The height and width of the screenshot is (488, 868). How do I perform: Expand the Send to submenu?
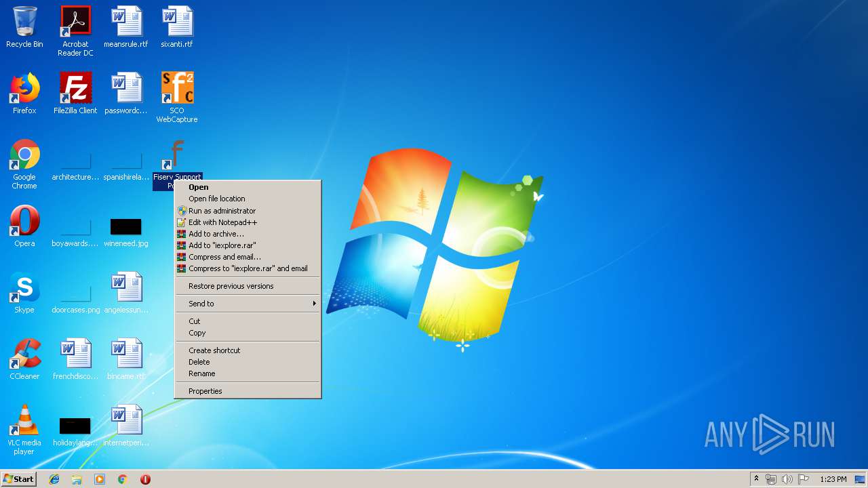coord(248,304)
